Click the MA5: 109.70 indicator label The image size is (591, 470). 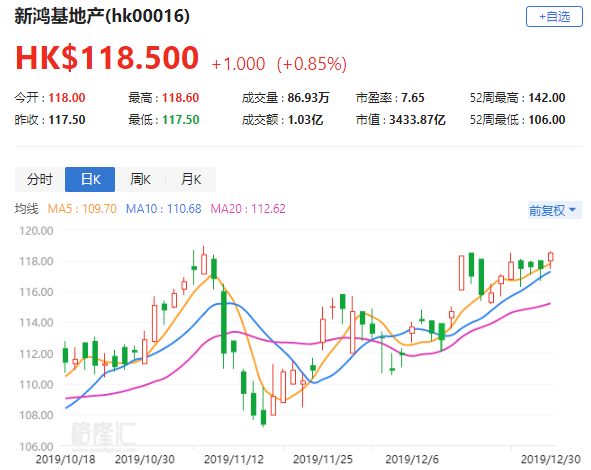82,209
